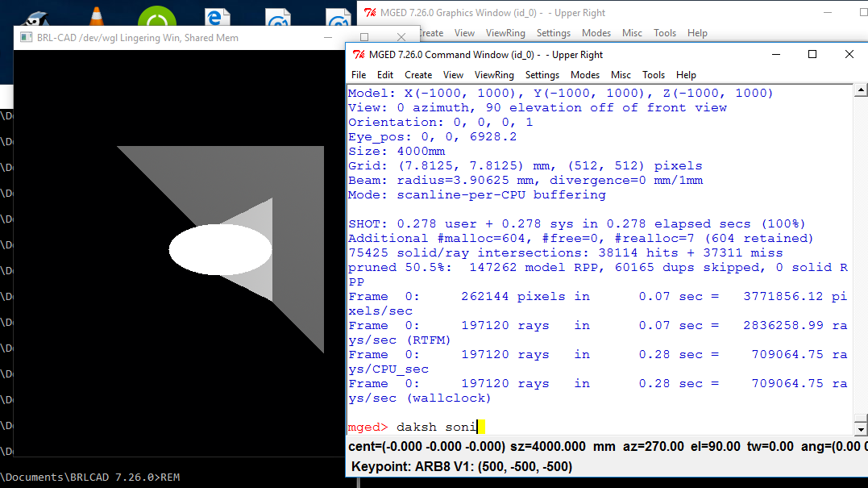Click the 'SHOT: 0.278 user' output line
This screenshot has height=488, width=868.
click(577, 223)
